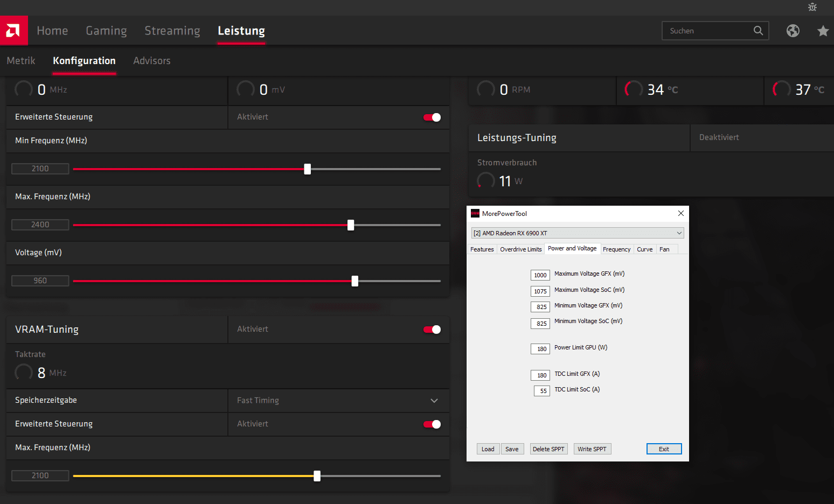
Task: Switch to the Metrik subtab
Action: (x=21, y=61)
